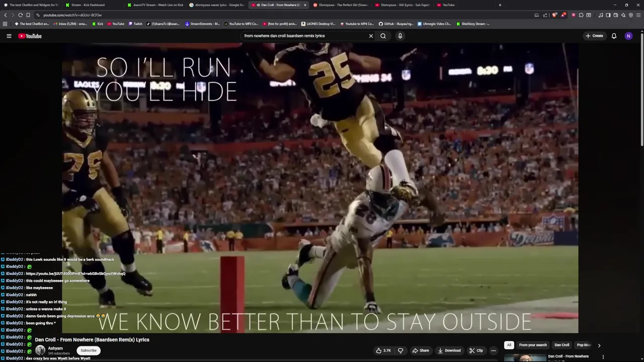Screen dimensions: 644x362
Task: Like the video with thumbs up
Action: click(x=383, y=350)
